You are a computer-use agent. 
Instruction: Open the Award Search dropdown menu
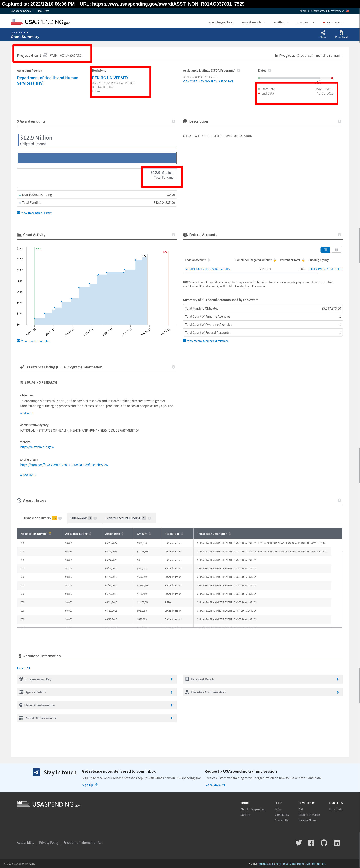click(253, 22)
